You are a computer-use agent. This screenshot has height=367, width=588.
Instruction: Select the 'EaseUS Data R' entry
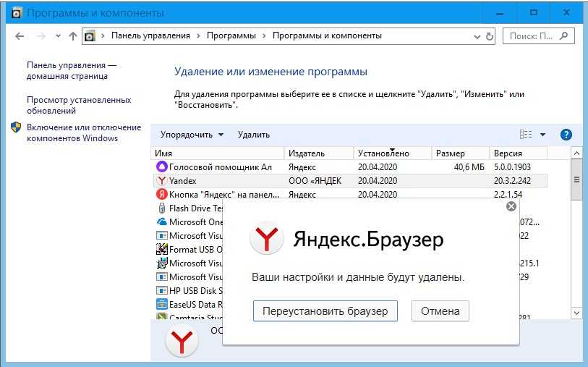click(196, 305)
